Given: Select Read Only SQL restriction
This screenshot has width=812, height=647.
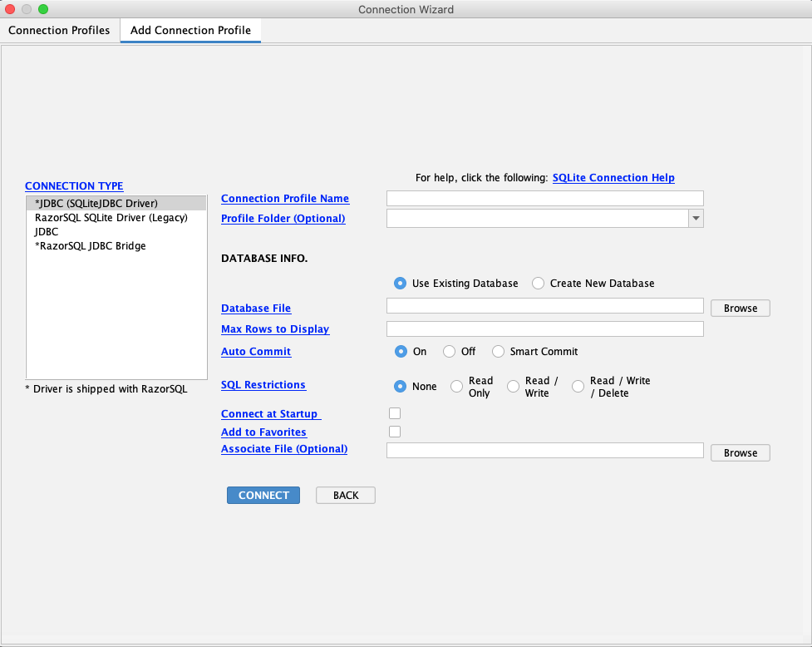Looking at the screenshot, I should coord(456,387).
